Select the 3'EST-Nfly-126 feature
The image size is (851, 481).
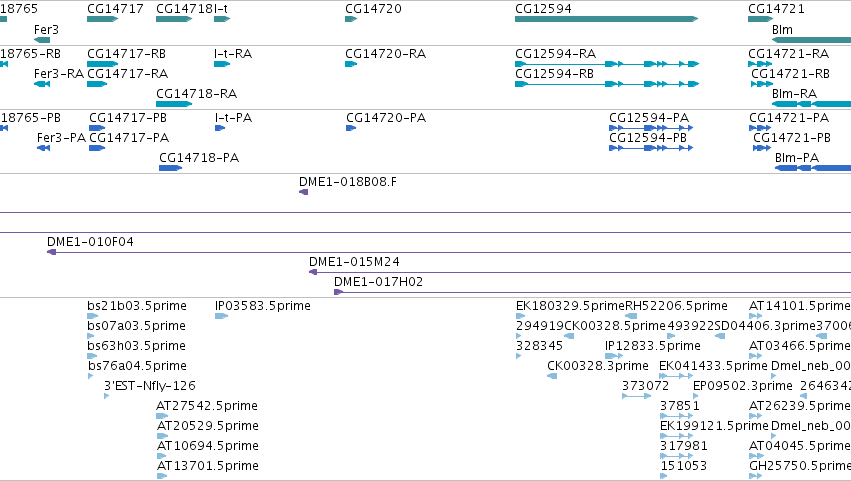(149, 387)
